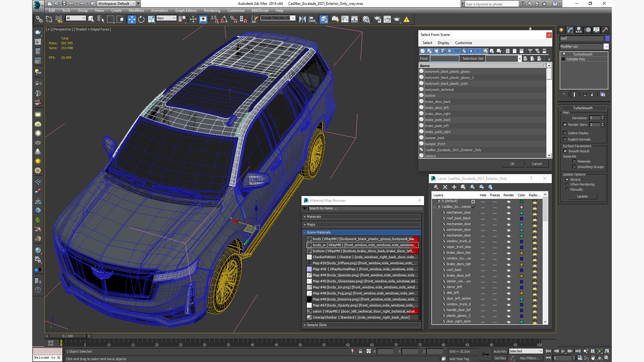Viewport: 644px width, 362px height.
Task: Create new layer in Layer dialog
Action: tap(436, 187)
